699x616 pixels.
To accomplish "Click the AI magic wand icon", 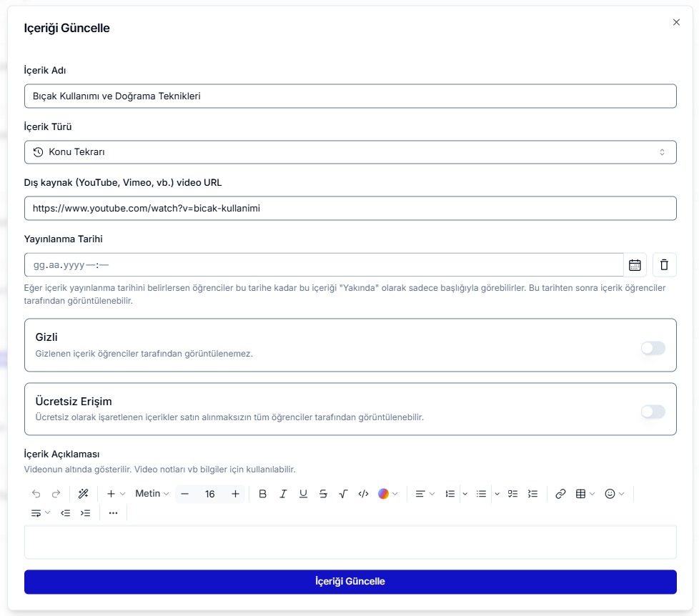I will (x=83, y=494).
